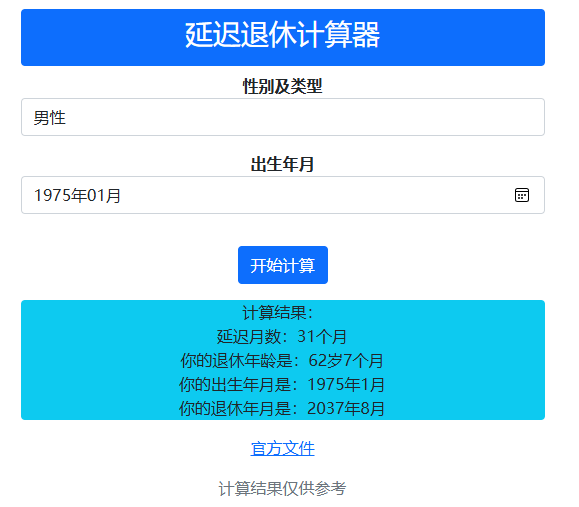Viewport: 579px width, 507px height.
Task: Click the 性别及类型 label
Action: (282, 86)
